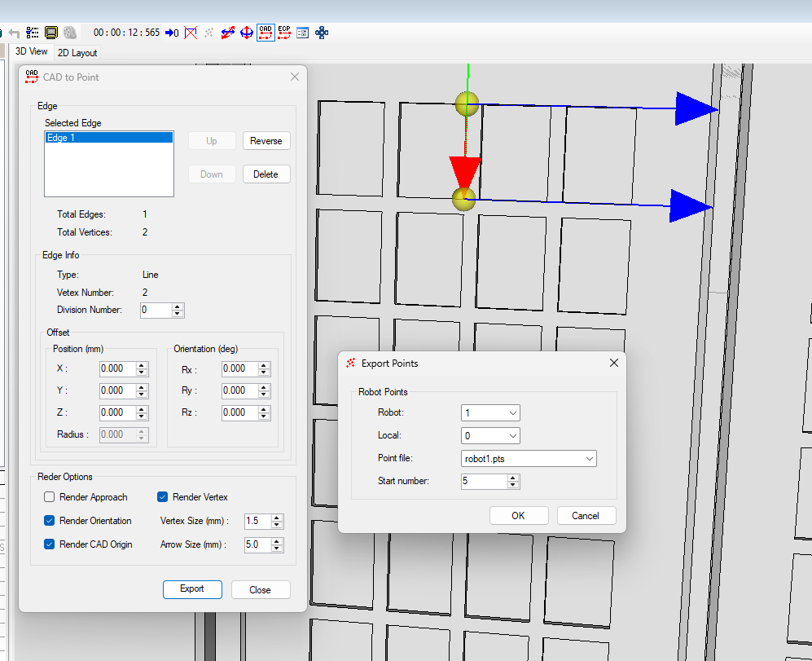Image resolution: width=812 pixels, height=661 pixels.
Task: Click the Close button in CAD to Point
Action: tap(261, 590)
